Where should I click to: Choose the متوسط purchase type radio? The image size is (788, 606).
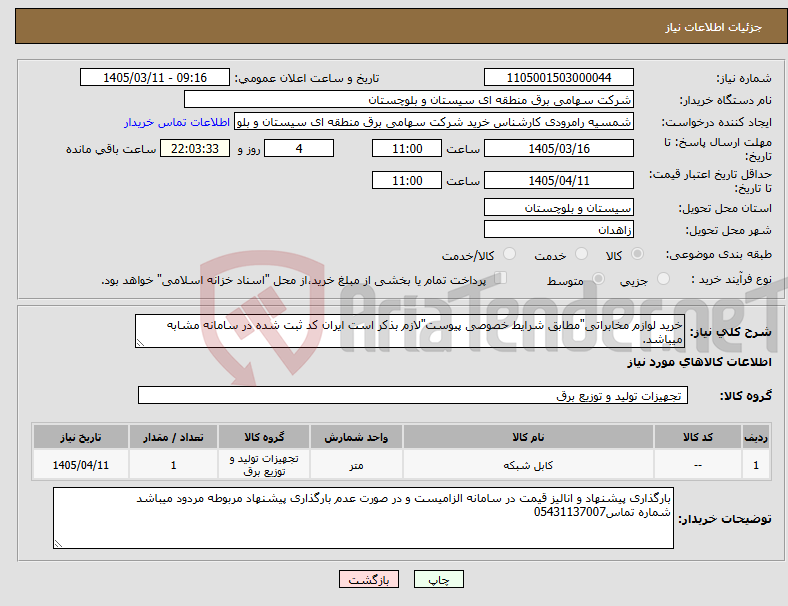point(598,279)
